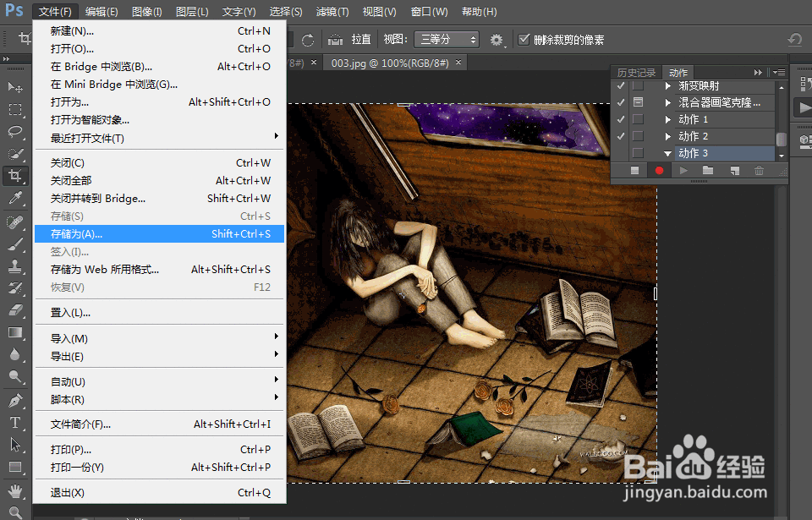This screenshot has width=812, height=520.
Task: Select the Move tool
Action: pyautogui.click(x=15, y=87)
